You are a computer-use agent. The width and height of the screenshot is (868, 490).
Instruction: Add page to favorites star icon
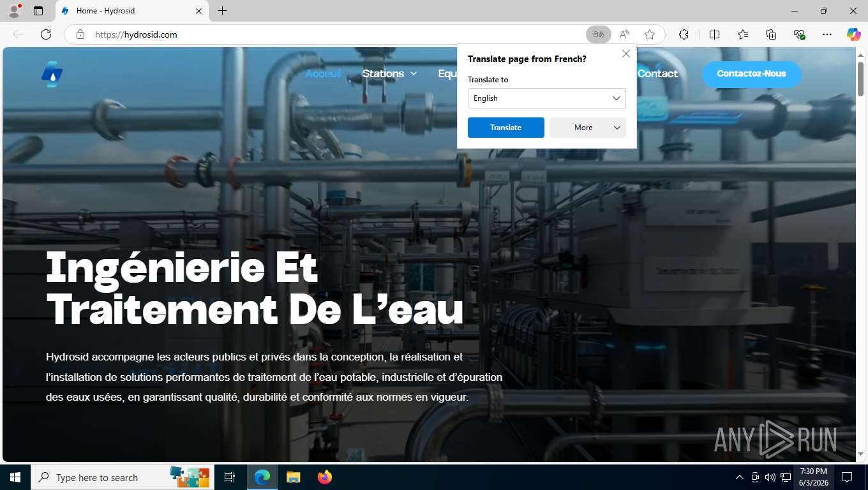tap(650, 34)
